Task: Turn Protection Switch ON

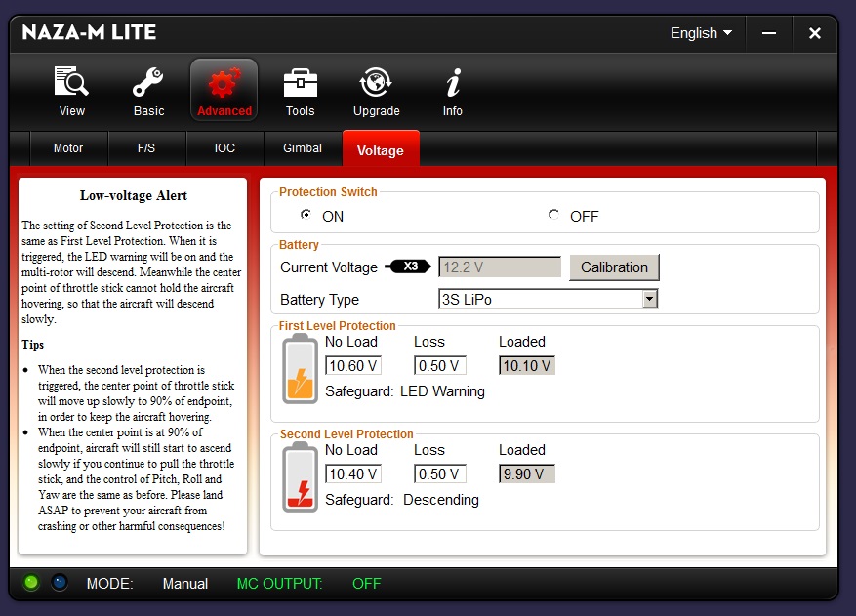Action: pyautogui.click(x=306, y=215)
